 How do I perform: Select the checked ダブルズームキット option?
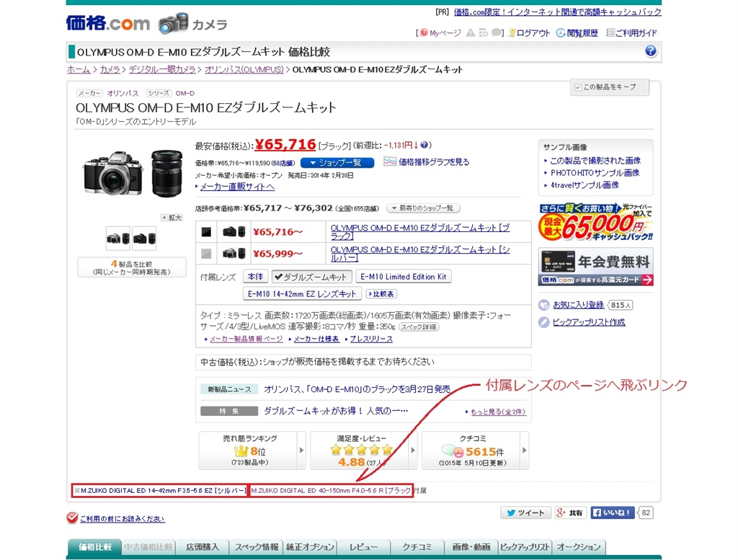pyautogui.click(x=311, y=277)
